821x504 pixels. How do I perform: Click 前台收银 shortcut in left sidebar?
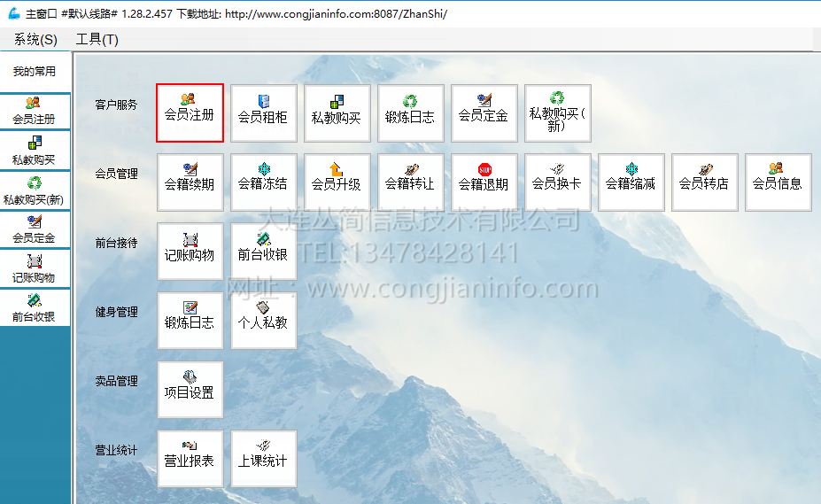pos(35,308)
